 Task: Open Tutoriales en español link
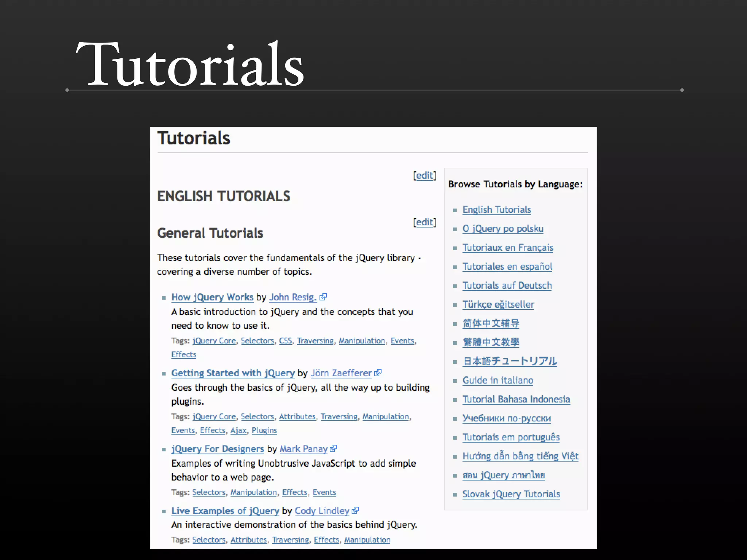[x=507, y=267]
